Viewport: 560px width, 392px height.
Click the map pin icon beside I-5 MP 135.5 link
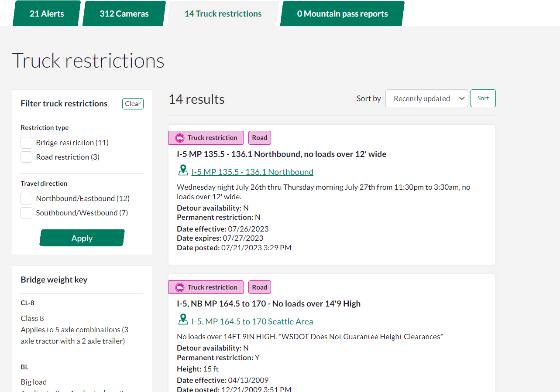(x=183, y=170)
